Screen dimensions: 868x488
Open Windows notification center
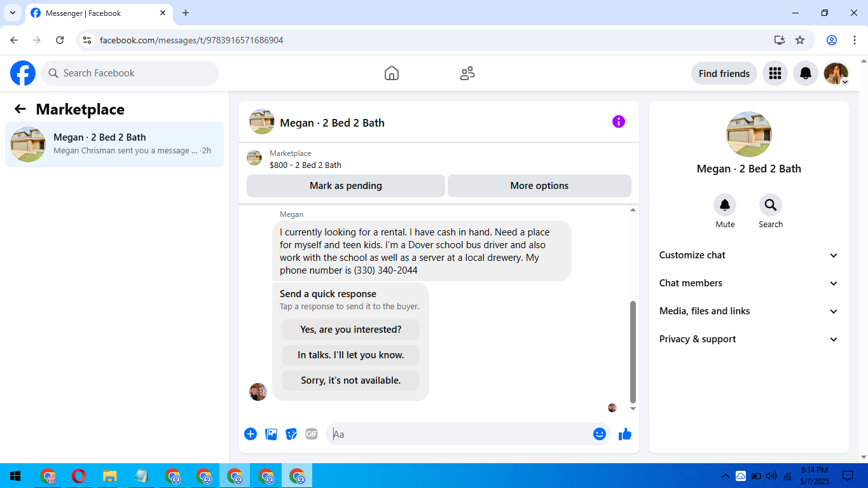click(x=848, y=476)
